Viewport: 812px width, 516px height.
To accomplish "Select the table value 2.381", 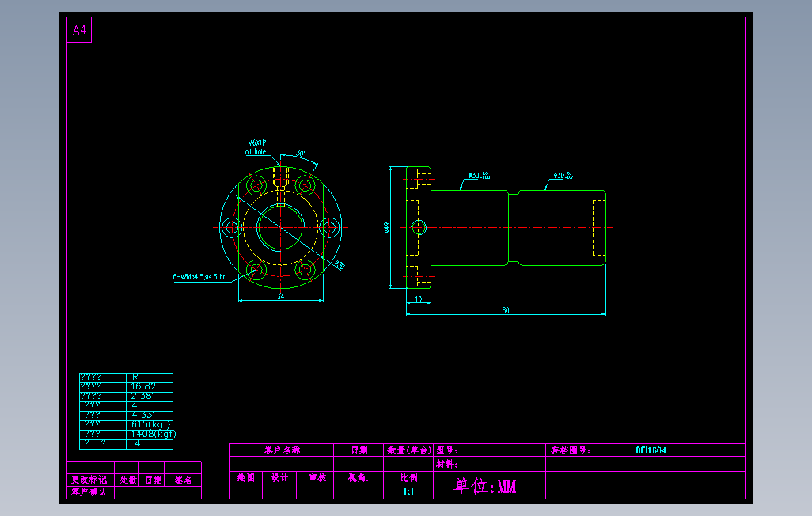I will (x=143, y=396).
